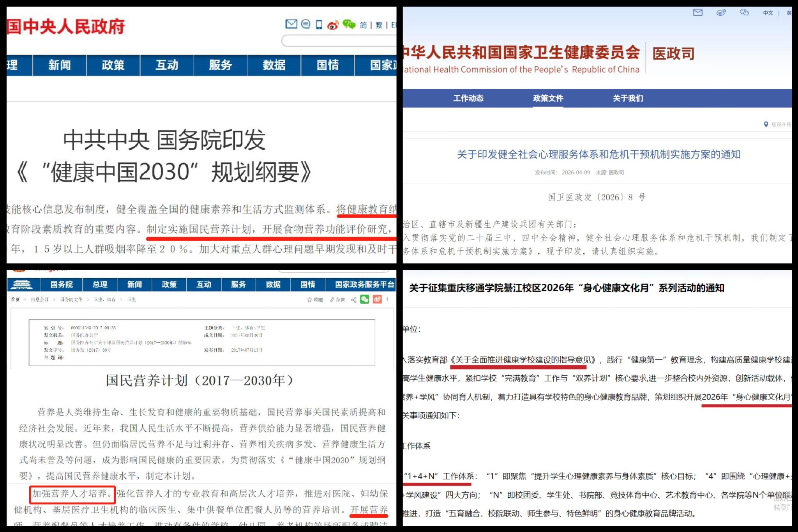Click the underlined text 制定实施国民营养计划

[199, 229]
